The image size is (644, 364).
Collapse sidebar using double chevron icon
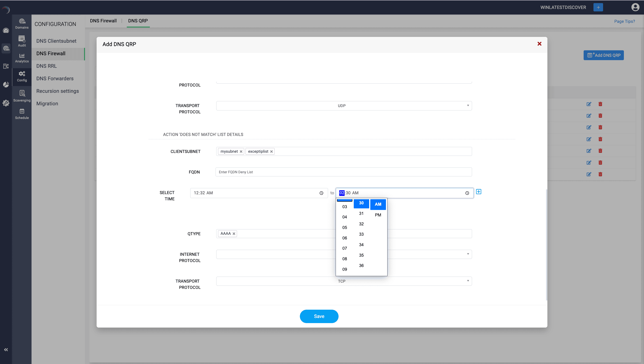6,349
